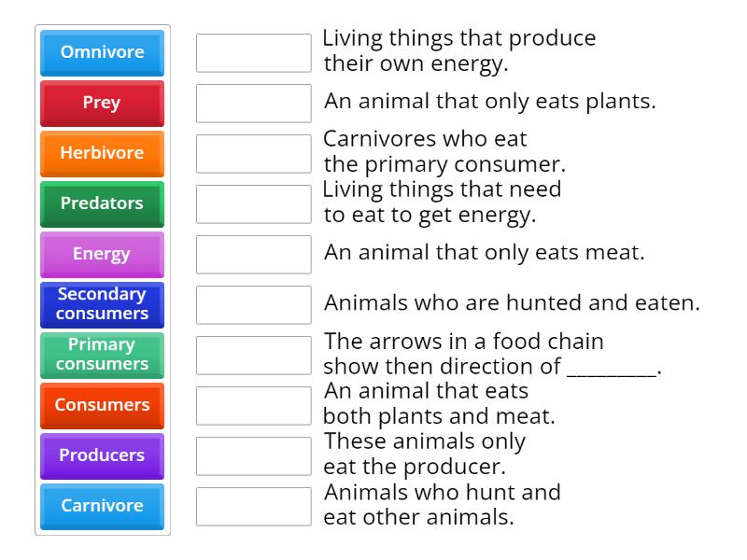Viewport: 747px width, 560px height.
Task: Click the answer box for 'These animals only eat the producer'
Action: [x=253, y=455]
